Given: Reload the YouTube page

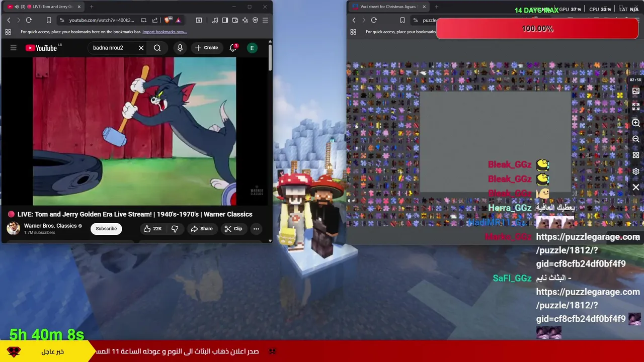Looking at the screenshot, I should (x=29, y=20).
